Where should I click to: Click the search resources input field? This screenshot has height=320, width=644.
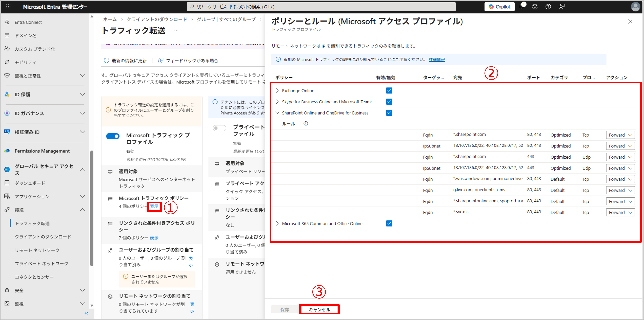pos(321,7)
